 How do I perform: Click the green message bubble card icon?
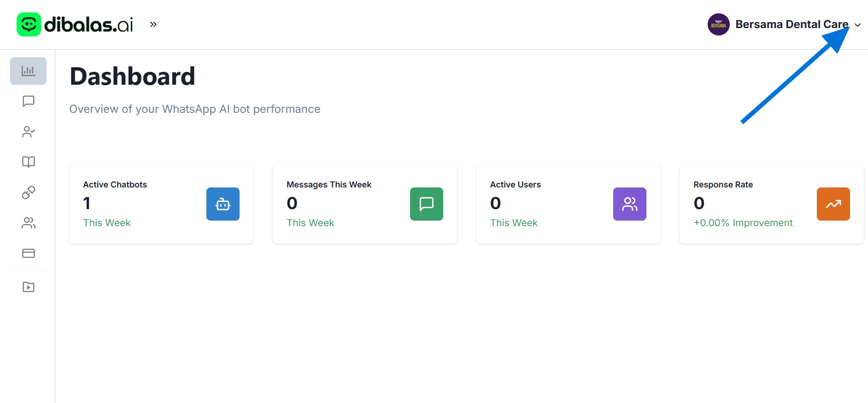click(426, 204)
